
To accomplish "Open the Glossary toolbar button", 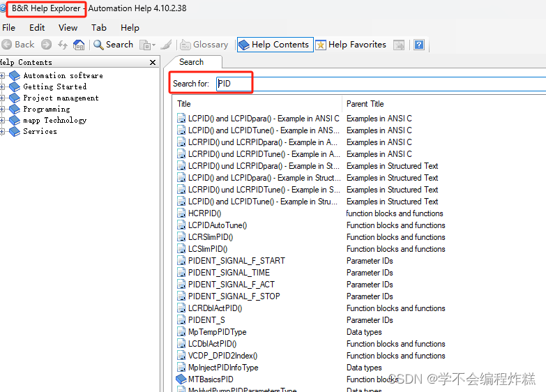I will [x=204, y=45].
